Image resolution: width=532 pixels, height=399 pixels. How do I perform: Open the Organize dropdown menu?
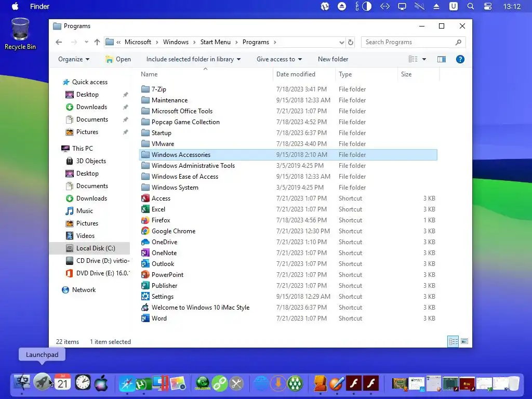pos(74,59)
